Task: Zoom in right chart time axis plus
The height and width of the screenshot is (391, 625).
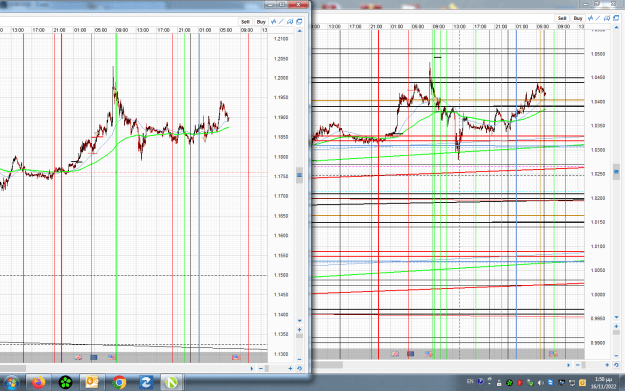Action: (x=607, y=365)
